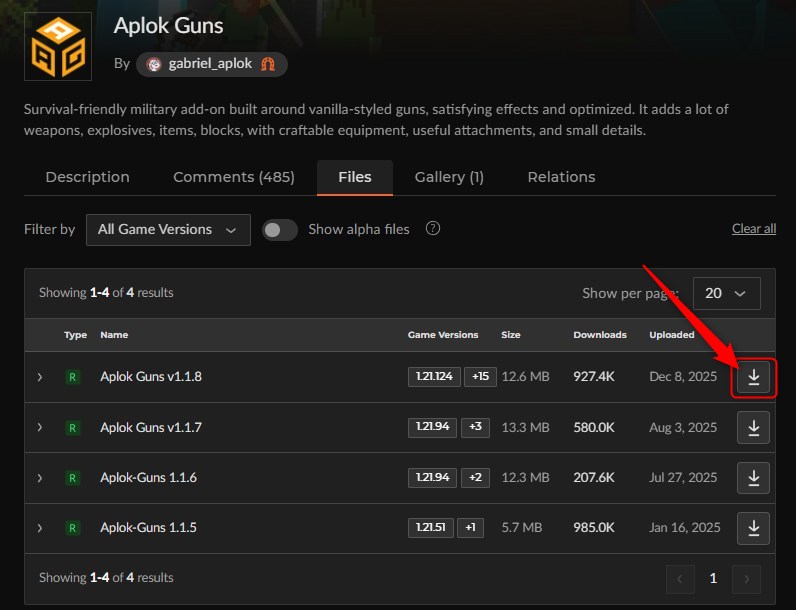Viewport: 796px width, 610px height.
Task: Download Aplok-Guns 1.1.5 file
Action: (753, 528)
